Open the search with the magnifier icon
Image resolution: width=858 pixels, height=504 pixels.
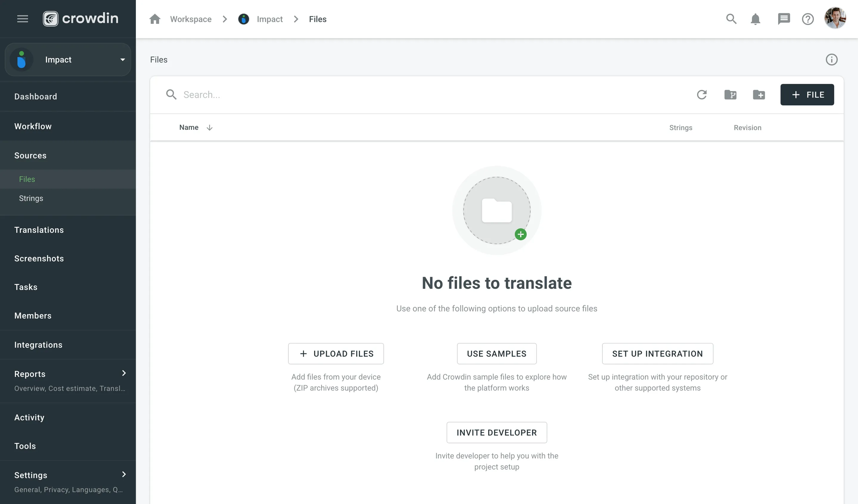(731, 19)
